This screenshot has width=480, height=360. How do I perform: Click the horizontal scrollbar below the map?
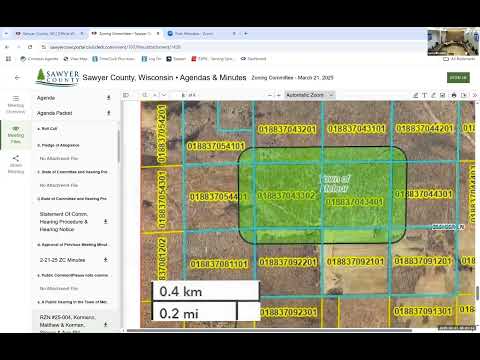pyautogui.click(x=269, y=331)
